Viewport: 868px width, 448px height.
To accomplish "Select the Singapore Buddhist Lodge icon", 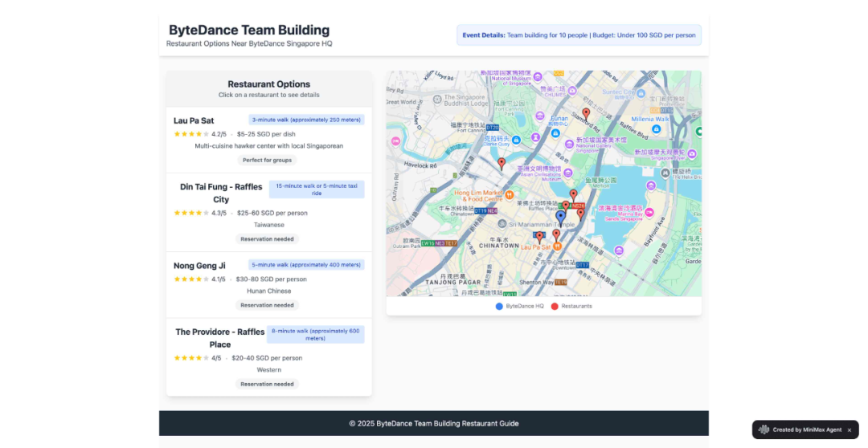I will (x=436, y=100).
